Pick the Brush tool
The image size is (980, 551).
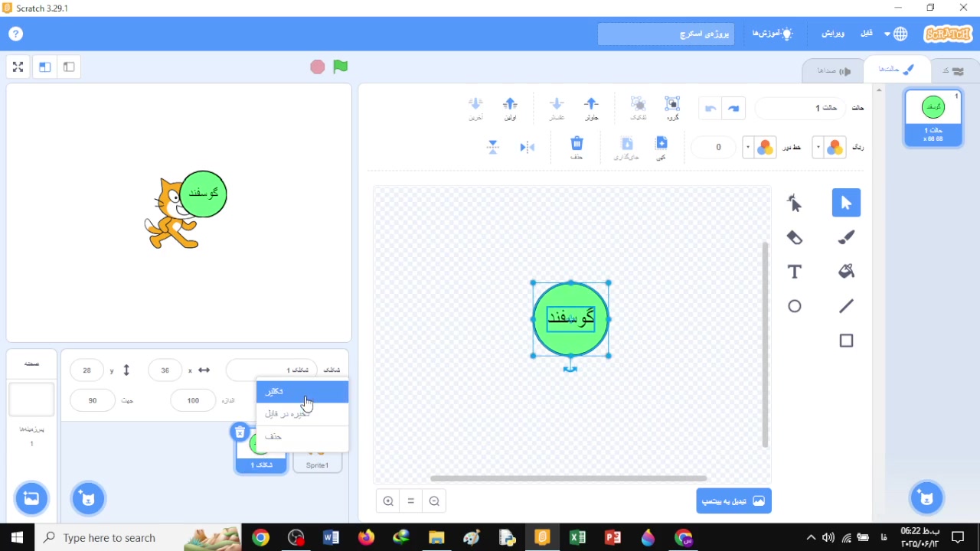[x=846, y=237]
